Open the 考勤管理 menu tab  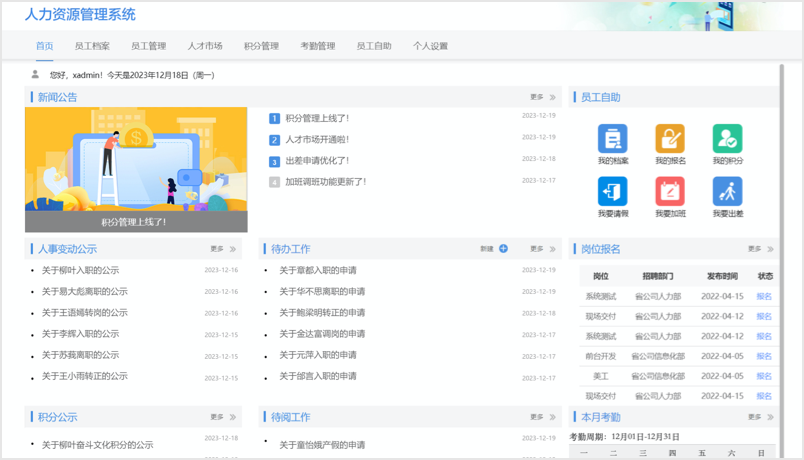click(x=318, y=46)
